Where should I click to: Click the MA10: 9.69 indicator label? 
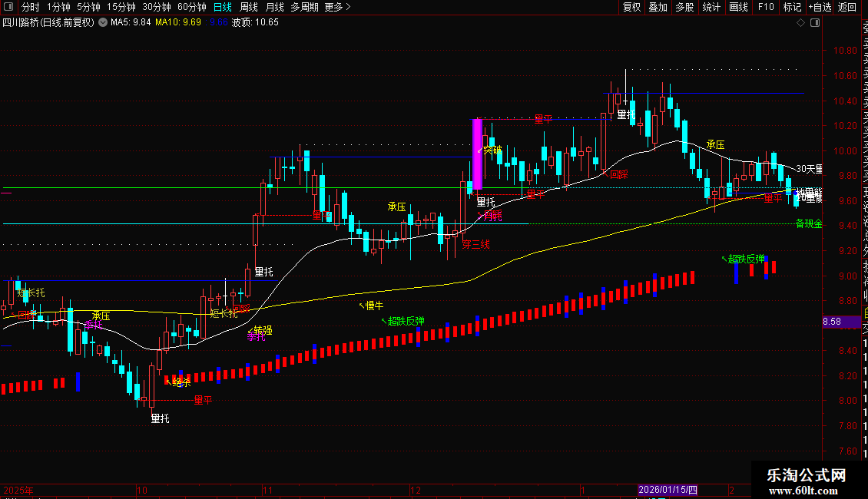[178, 23]
